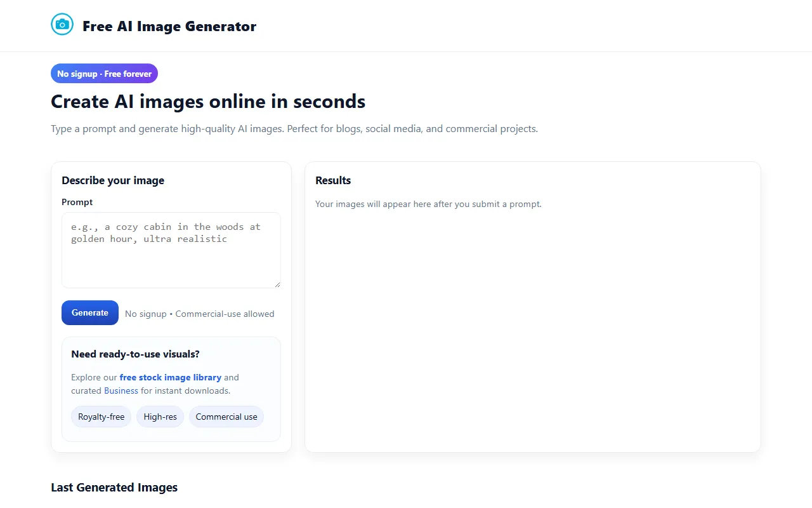Select the High-res tag chip
This screenshot has height=508, width=812.
click(160, 417)
